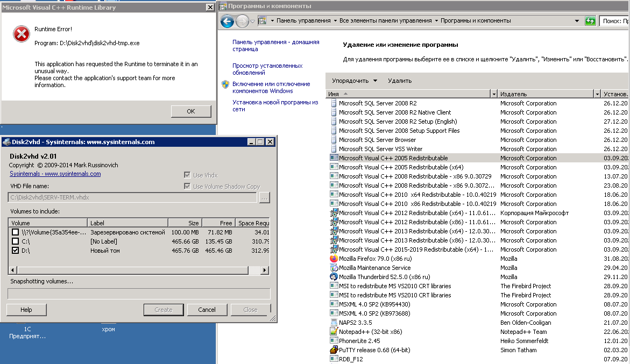Toggle the Use Volume Shadow Copy checkbox
This screenshot has height=364, width=630.
click(187, 186)
